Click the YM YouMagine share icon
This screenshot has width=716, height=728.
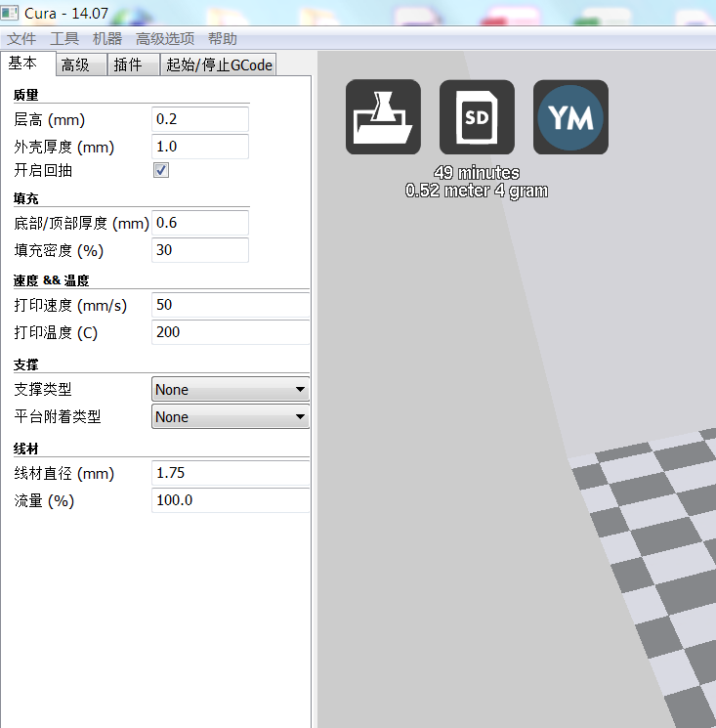570,117
